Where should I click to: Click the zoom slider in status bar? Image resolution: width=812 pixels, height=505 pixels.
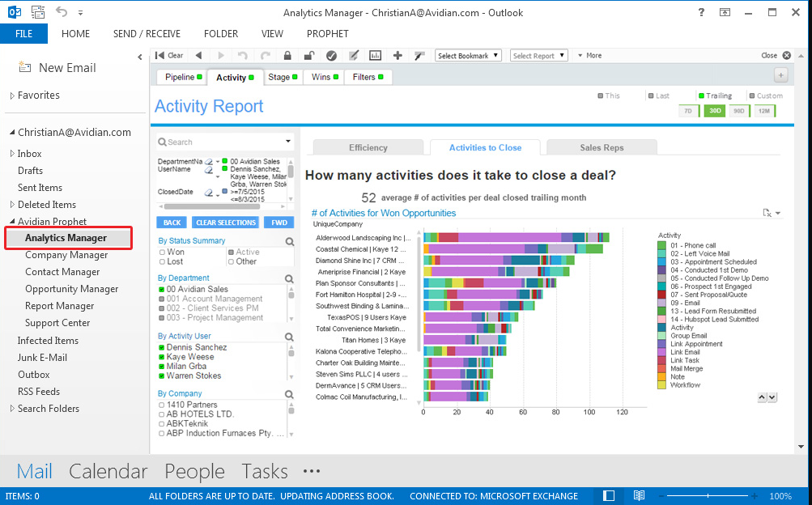708,496
